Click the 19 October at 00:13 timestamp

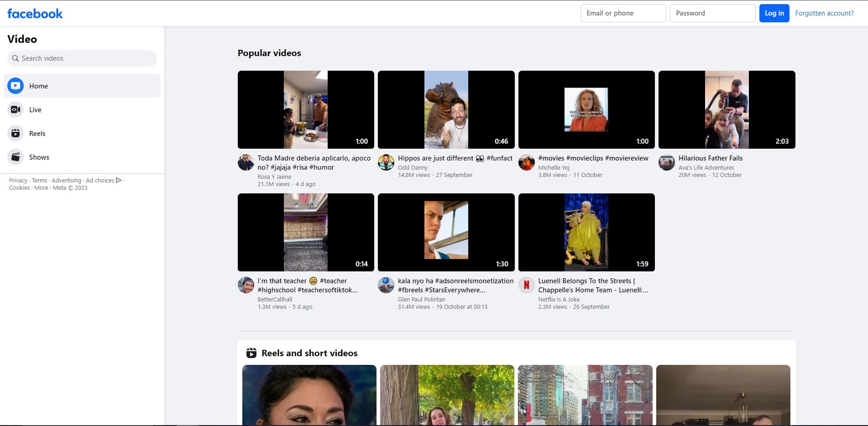tap(461, 307)
